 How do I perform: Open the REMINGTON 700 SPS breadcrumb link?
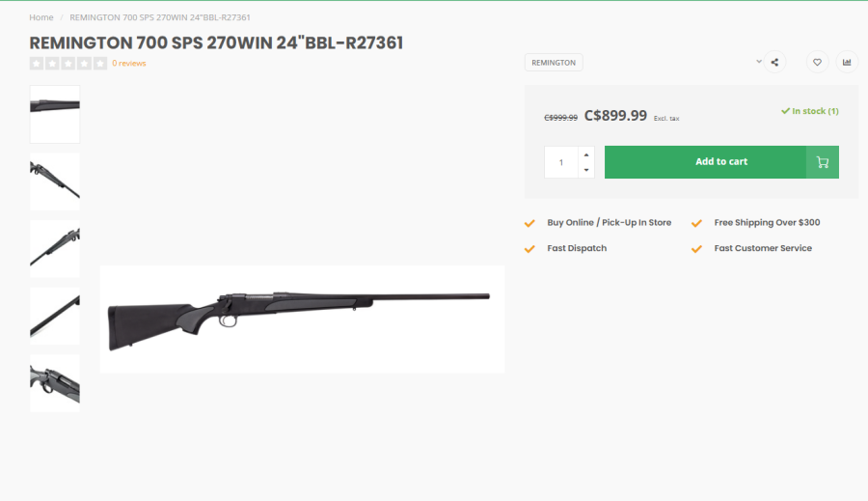tap(160, 17)
